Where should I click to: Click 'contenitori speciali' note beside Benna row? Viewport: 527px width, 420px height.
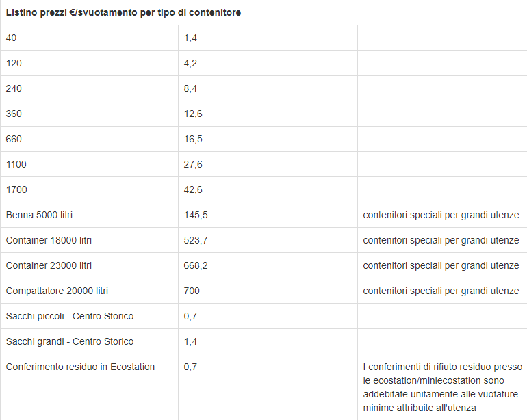pyautogui.click(x=441, y=215)
